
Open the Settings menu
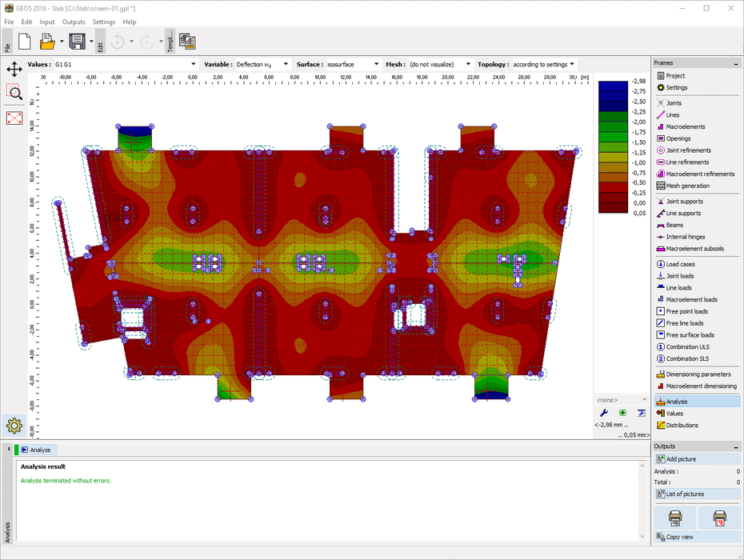click(103, 22)
